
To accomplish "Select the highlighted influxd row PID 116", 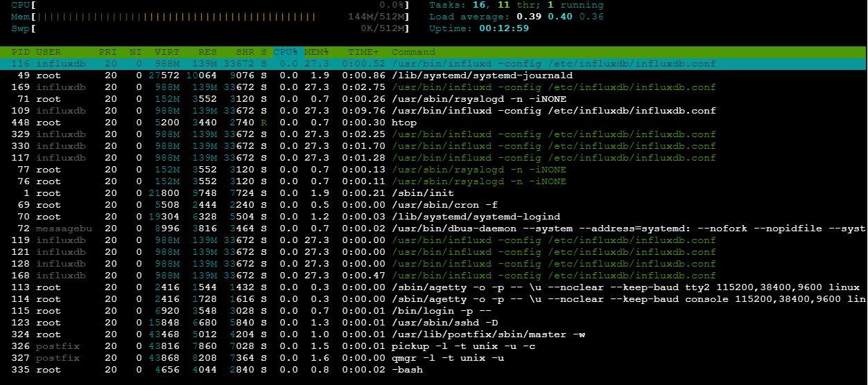I will point(433,64).
